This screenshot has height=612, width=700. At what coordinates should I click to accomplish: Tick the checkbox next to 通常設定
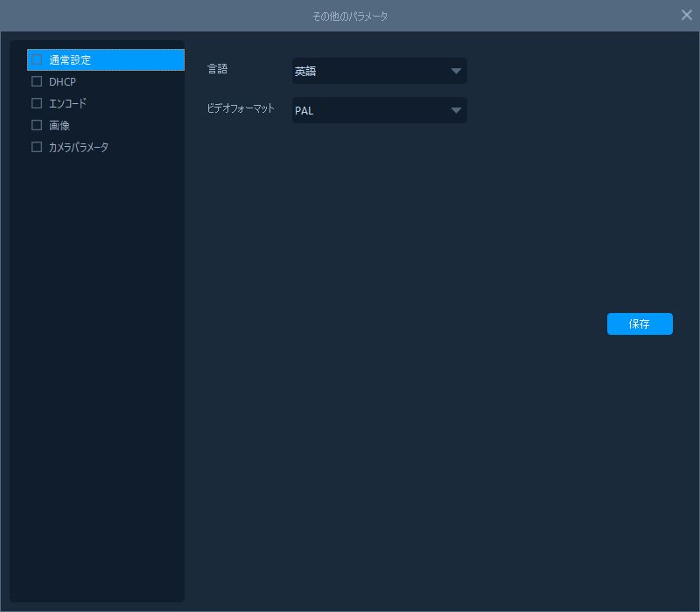[x=37, y=60]
